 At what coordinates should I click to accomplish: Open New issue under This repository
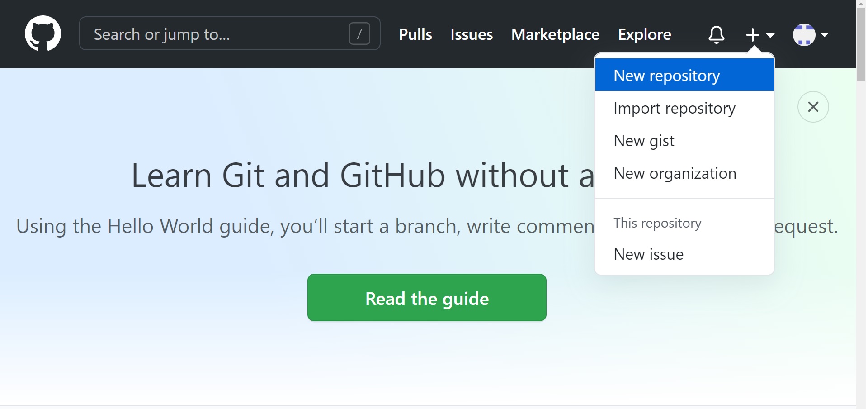[648, 254]
